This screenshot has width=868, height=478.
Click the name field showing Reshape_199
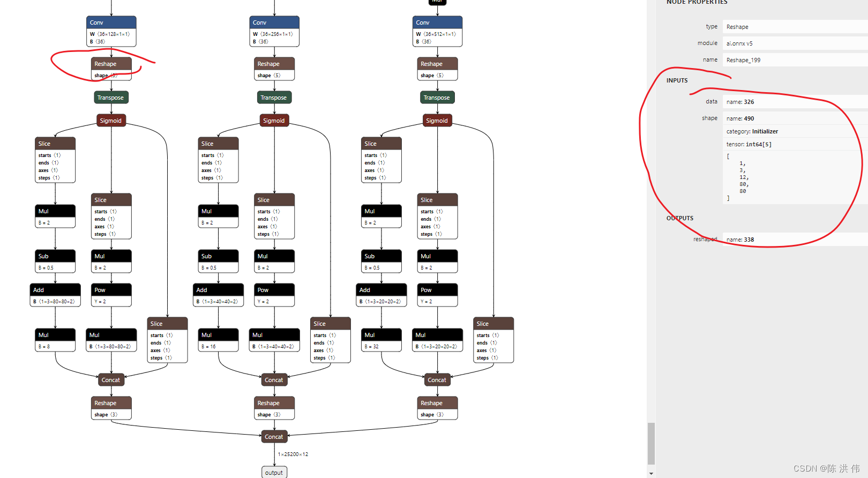[795, 60]
